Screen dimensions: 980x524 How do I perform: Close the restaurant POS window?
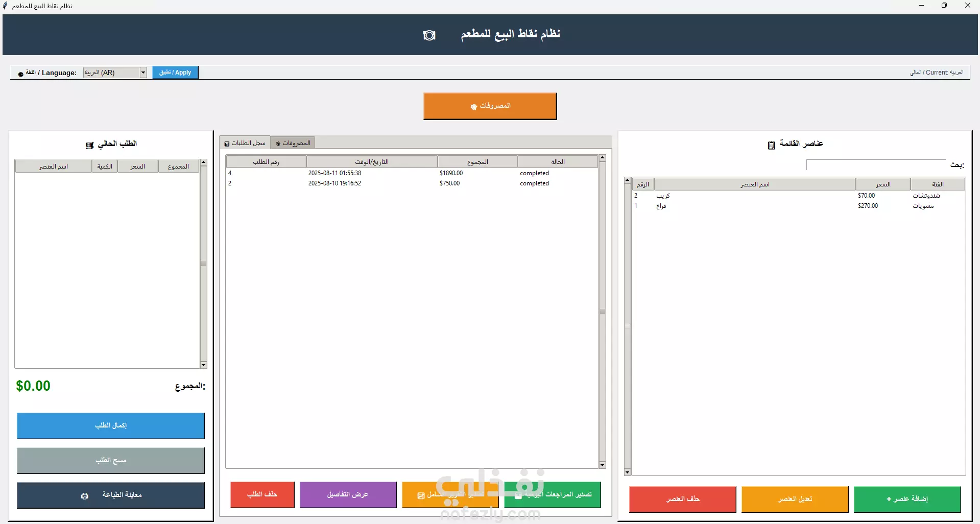coord(968,6)
